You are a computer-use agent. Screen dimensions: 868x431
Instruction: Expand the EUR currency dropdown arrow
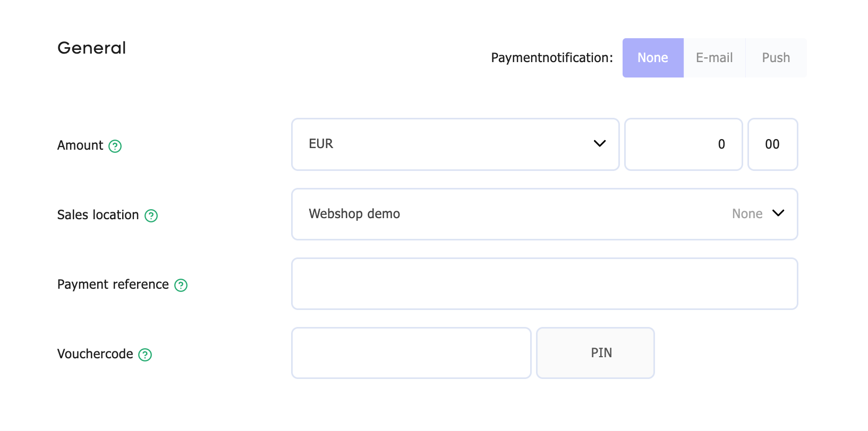(x=600, y=144)
